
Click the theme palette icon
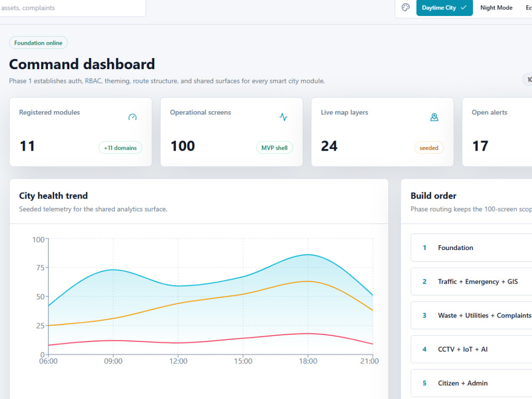pyautogui.click(x=405, y=7)
